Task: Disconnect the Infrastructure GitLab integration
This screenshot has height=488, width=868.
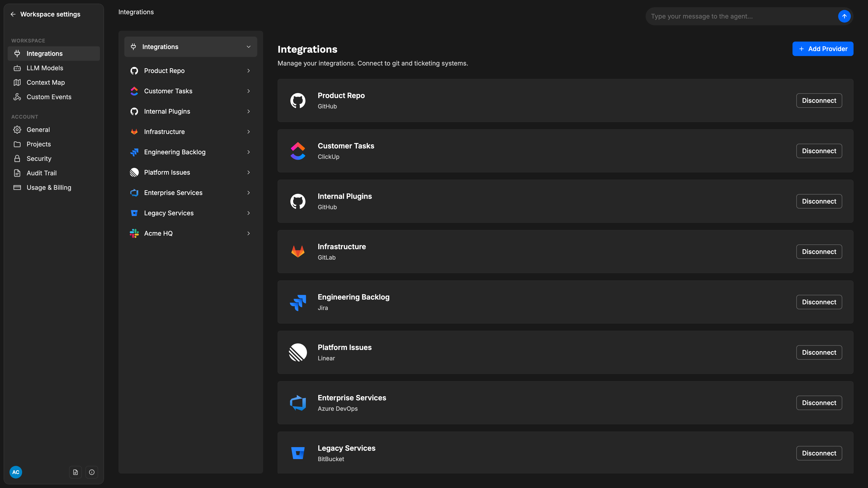Action: coord(819,252)
